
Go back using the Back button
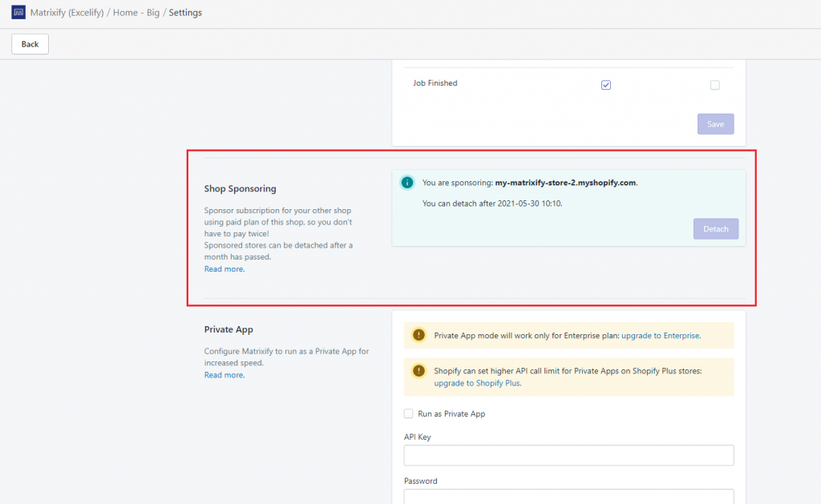coord(30,44)
